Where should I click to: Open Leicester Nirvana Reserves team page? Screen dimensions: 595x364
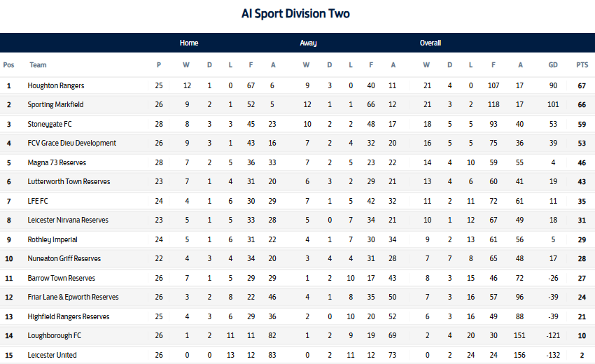point(68,220)
